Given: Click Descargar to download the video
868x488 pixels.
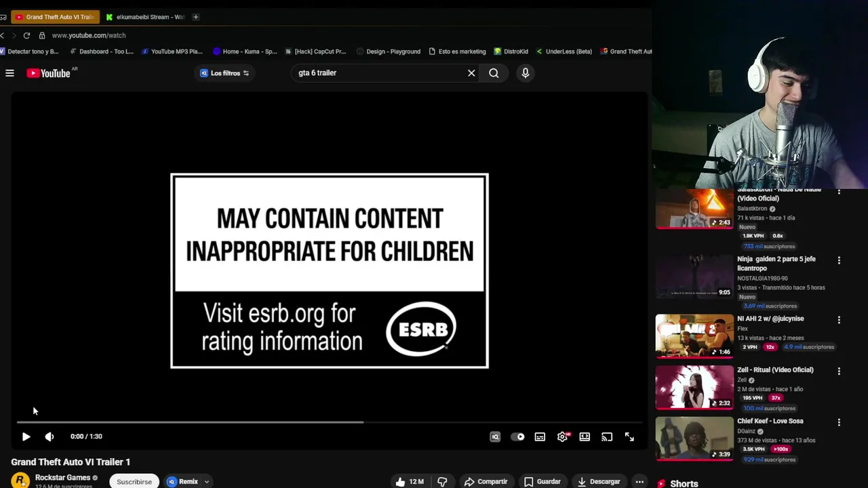Looking at the screenshot, I should 599,482.
